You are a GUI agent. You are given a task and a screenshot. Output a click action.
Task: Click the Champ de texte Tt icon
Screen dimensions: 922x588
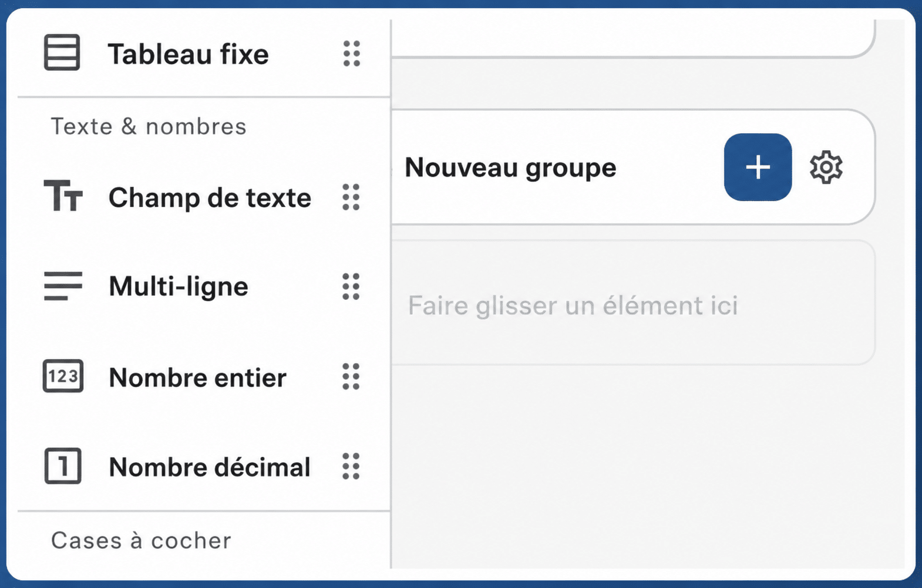click(63, 195)
